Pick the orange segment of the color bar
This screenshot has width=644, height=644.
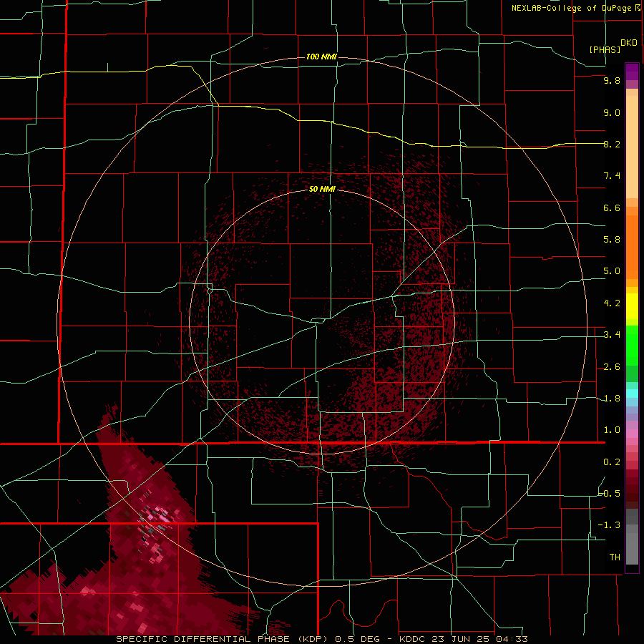click(x=632, y=248)
